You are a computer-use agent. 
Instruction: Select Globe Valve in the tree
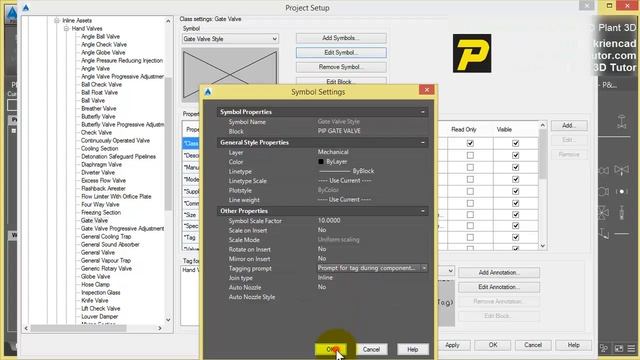point(96,276)
